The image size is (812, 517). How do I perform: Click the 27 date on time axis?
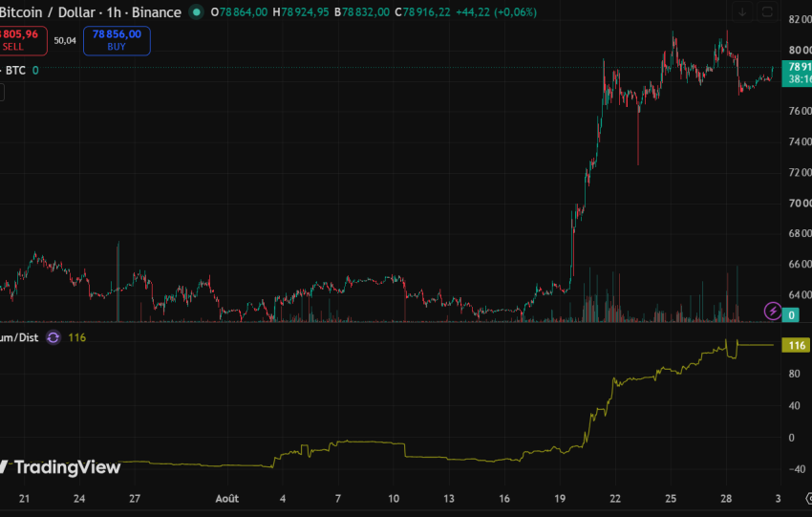135,498
